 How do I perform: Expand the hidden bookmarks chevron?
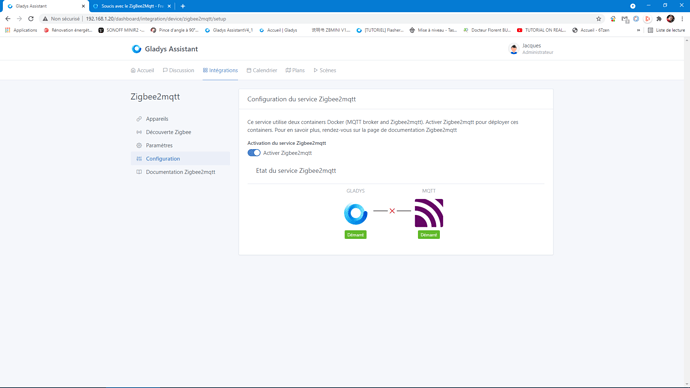pyautogui.click(x=638, y=30)
